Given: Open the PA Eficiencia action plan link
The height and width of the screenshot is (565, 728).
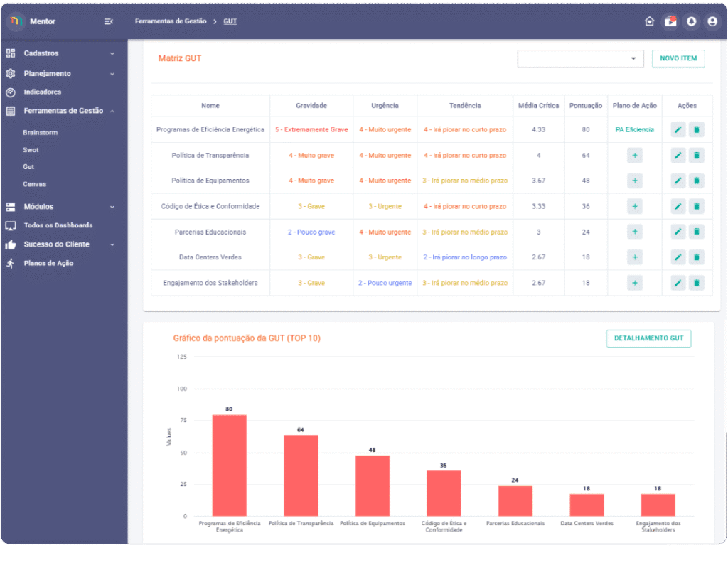Looking at the screenshot, I should coord(633,129).
